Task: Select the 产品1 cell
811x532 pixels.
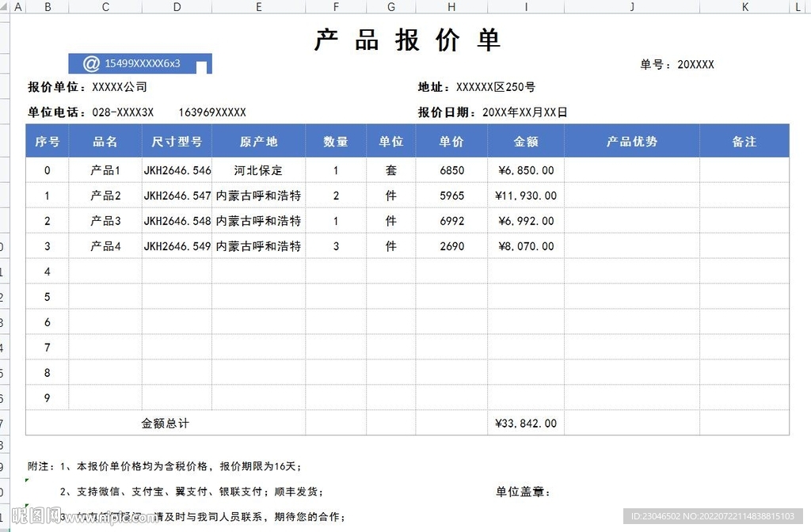Action: (x=105, y=170)
